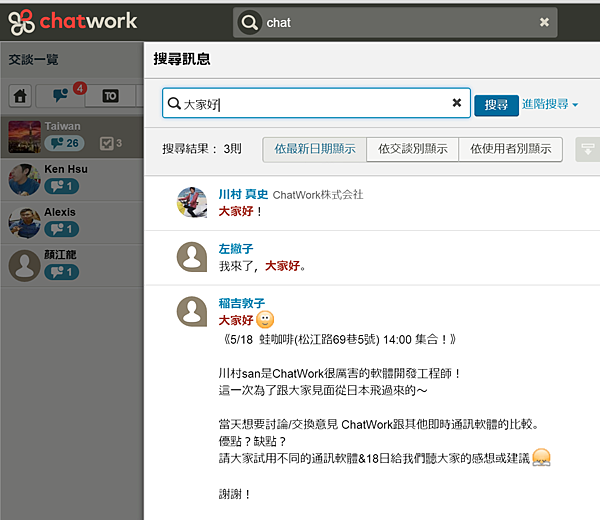Open the 顏江龍 chat
Screen dimensions: 600x520
(x=72, y=266)
